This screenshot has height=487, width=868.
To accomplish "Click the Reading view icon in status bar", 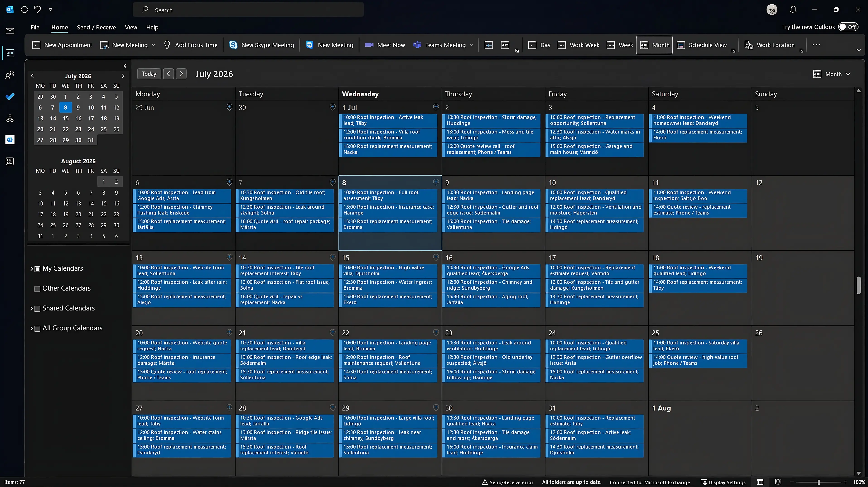I will (778, 482).
